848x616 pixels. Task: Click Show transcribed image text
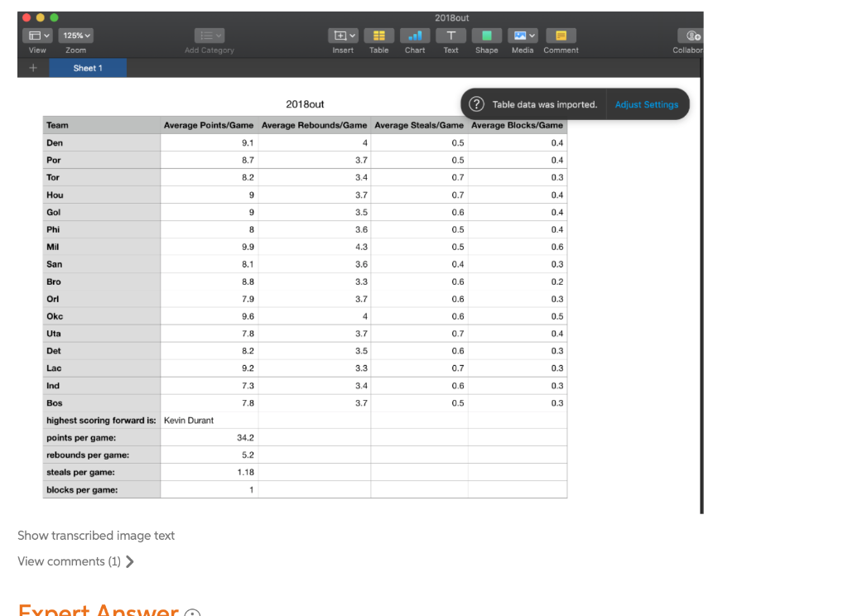click(x=96, y=536)
